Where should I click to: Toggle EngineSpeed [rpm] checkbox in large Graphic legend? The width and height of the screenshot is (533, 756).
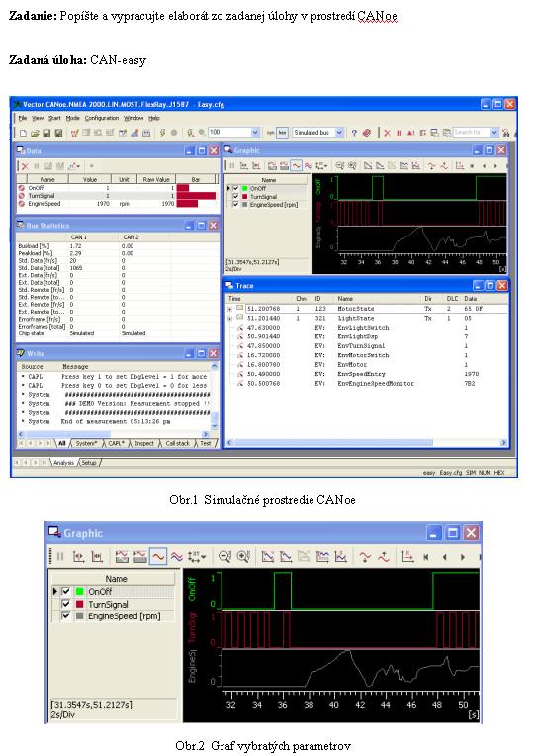pos(66,615)
